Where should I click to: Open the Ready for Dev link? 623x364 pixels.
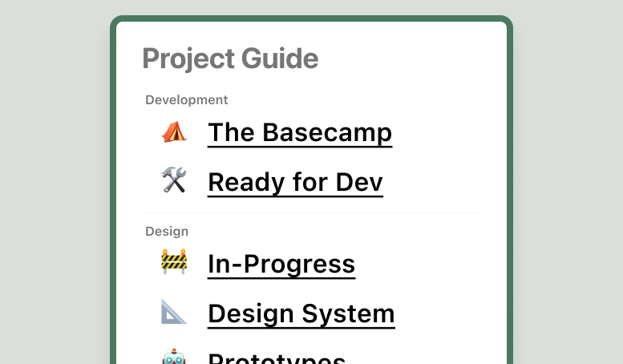pyautogui.click(x=295, y=183)
